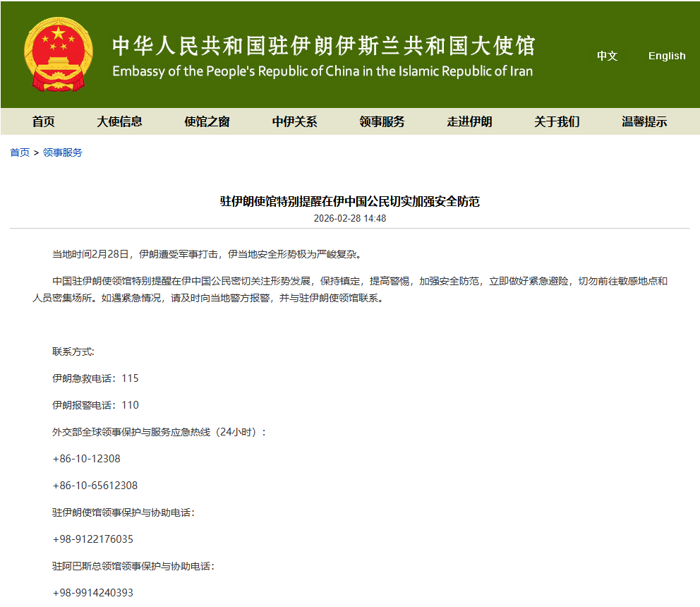Go to the 领事服务 section
The image size is (700, 607).
click(x=381, y=121)
